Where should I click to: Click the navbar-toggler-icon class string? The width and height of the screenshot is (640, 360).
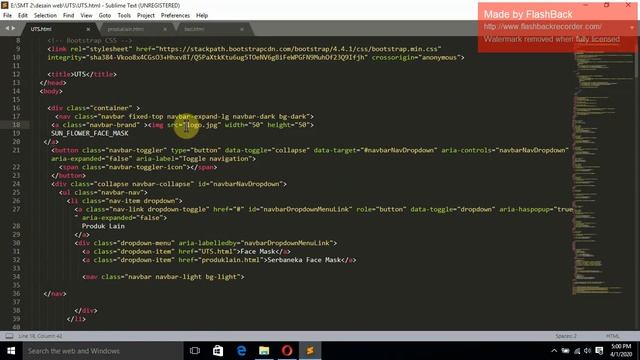[143, 167]
